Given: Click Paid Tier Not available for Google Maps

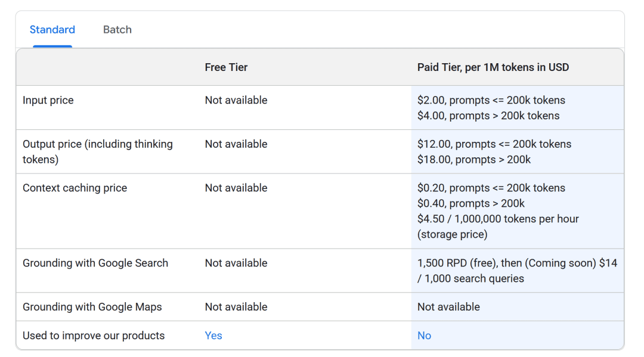Looking at the screenshot, I should (x=448, y=307).
